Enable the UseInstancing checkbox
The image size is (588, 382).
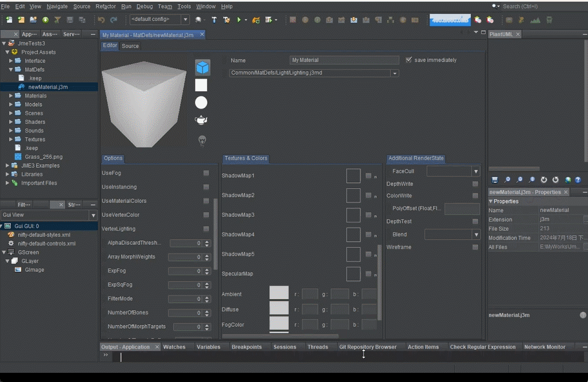(x=207, y=186)
